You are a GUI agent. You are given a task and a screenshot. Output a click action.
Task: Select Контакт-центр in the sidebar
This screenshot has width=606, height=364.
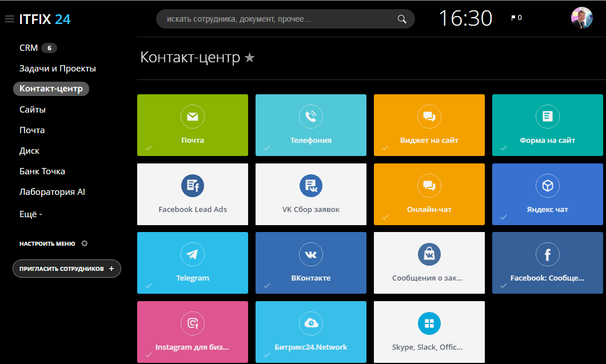coord(51,89)
